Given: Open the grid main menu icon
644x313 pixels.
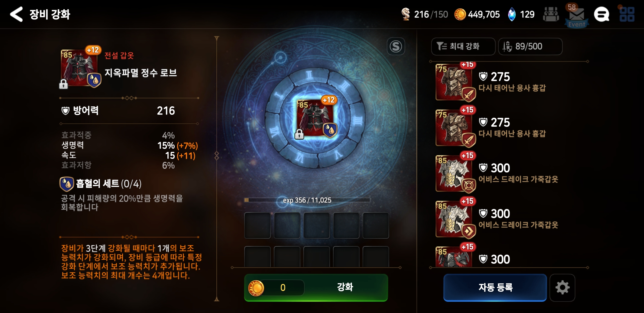Looking at the screenshot, I should 627,14.
